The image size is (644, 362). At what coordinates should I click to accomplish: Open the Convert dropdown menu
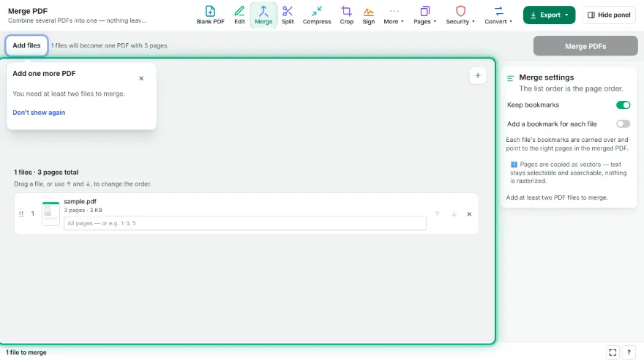498,15
